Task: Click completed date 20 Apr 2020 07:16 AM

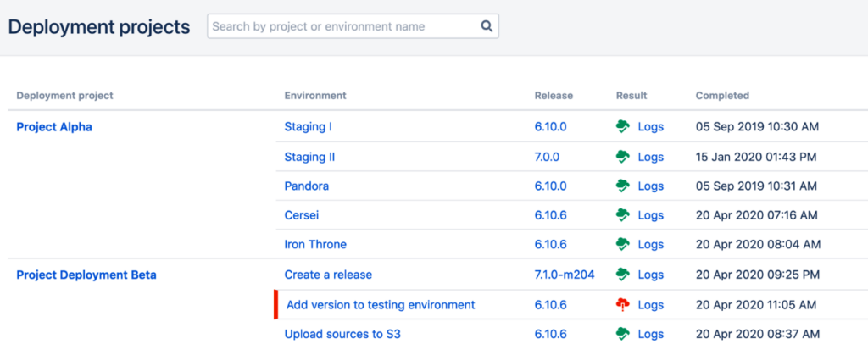Action: (x=757, y=214)
